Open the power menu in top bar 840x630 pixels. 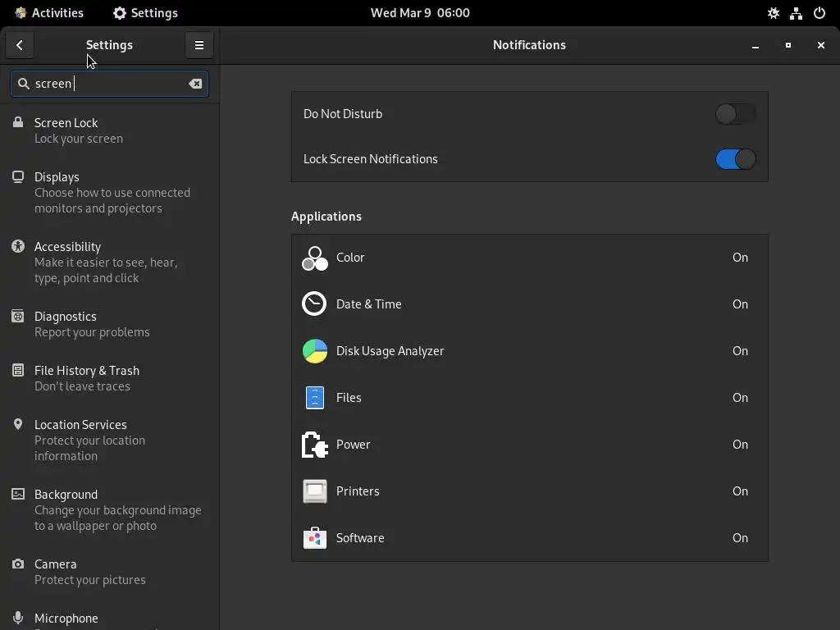tap(819, 13)
